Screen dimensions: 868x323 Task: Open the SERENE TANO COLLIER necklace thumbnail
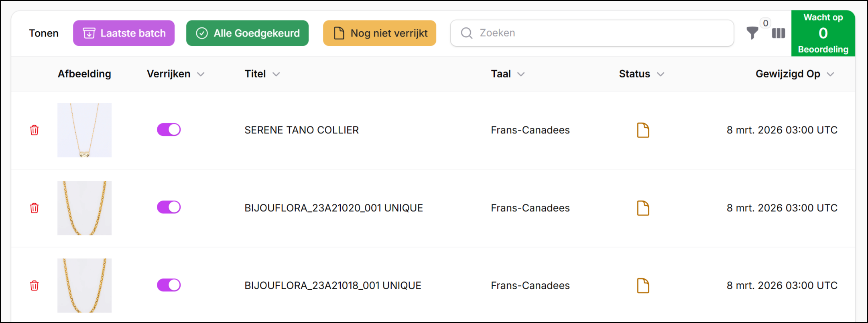[x=84, y=130]
